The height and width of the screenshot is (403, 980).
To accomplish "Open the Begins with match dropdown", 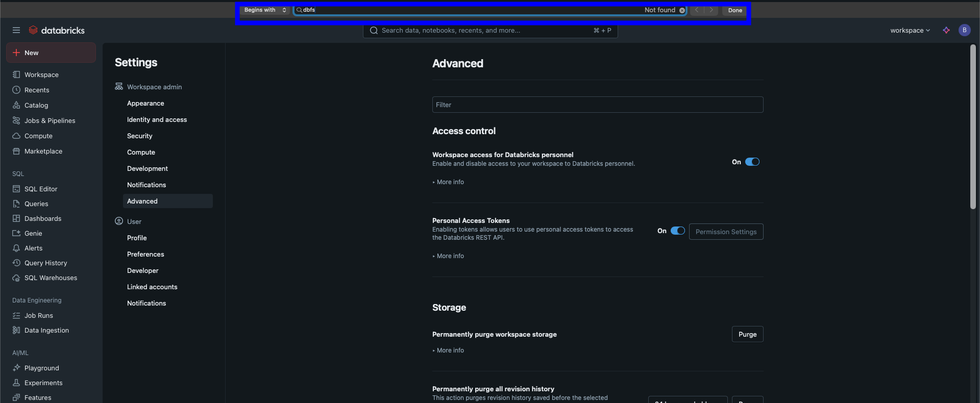I will point(264,10).
